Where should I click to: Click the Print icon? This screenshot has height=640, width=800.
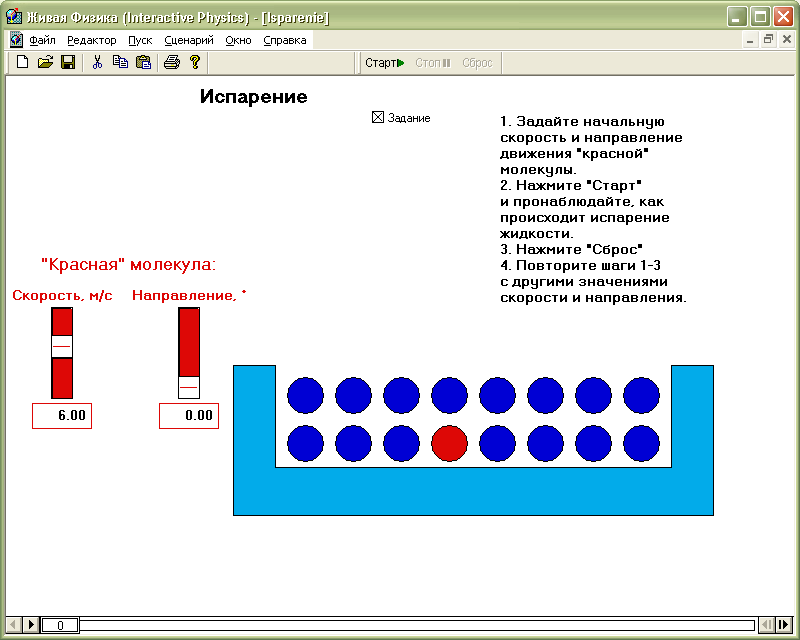coord(172,62)
